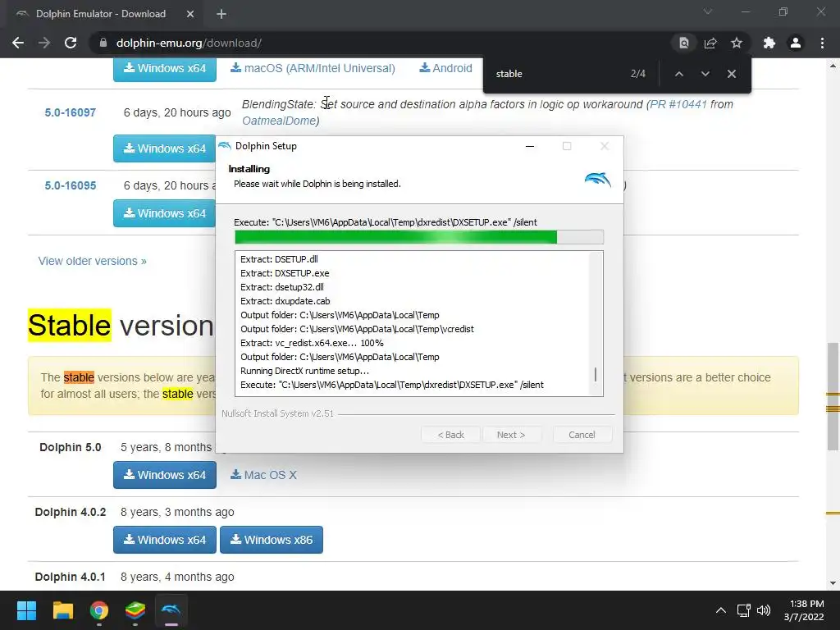Image resolution: width=840 pixels, height=630 pixels.
Task: Close the Dolphin Emulator - Download tab
Action: pyautogui.click(x=190, y=14)
